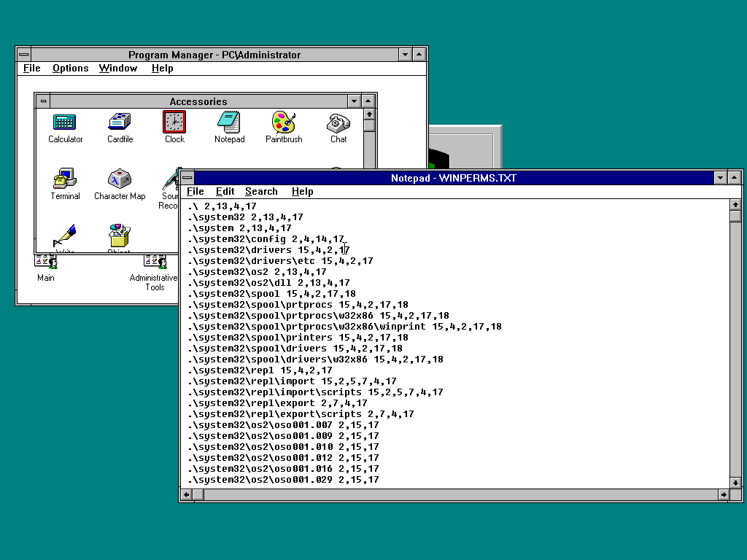This screenshot has height=560, width=747.
Task: Open the Notepad icon in Accessories
Action: (x=229, y=122)
